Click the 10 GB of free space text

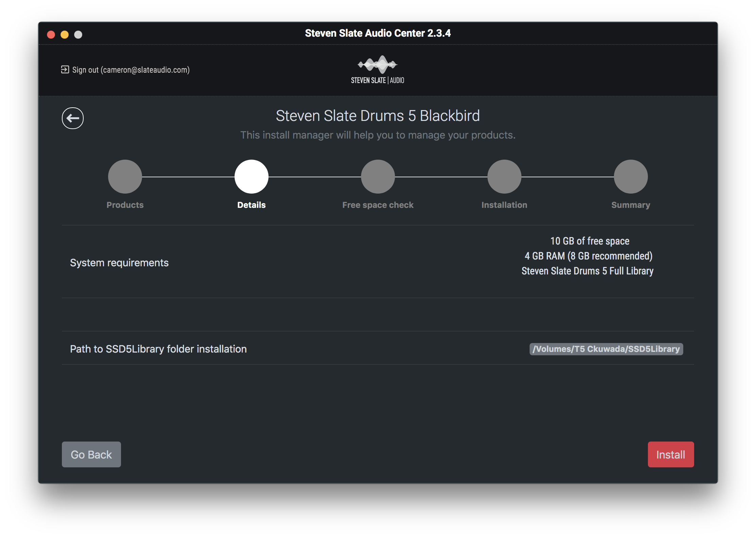[x=590, y=241]
